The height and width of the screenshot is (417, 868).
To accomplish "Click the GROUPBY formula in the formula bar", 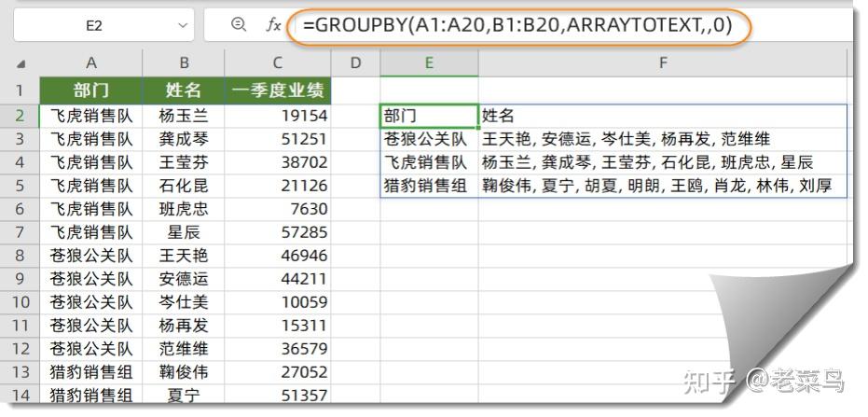I will click(x=517, y=25).
